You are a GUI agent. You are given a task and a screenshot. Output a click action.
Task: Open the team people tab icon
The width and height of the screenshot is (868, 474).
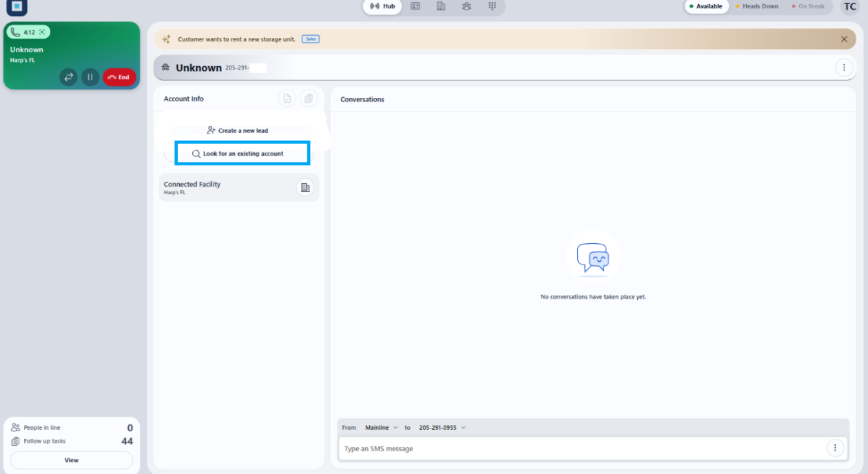pyautogui.click(x=467, y=6)
